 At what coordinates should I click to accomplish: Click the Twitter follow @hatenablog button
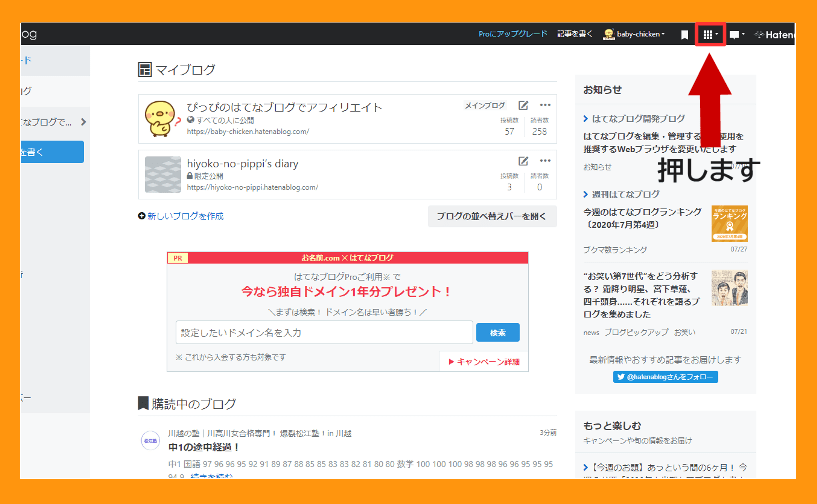point(665,377)
